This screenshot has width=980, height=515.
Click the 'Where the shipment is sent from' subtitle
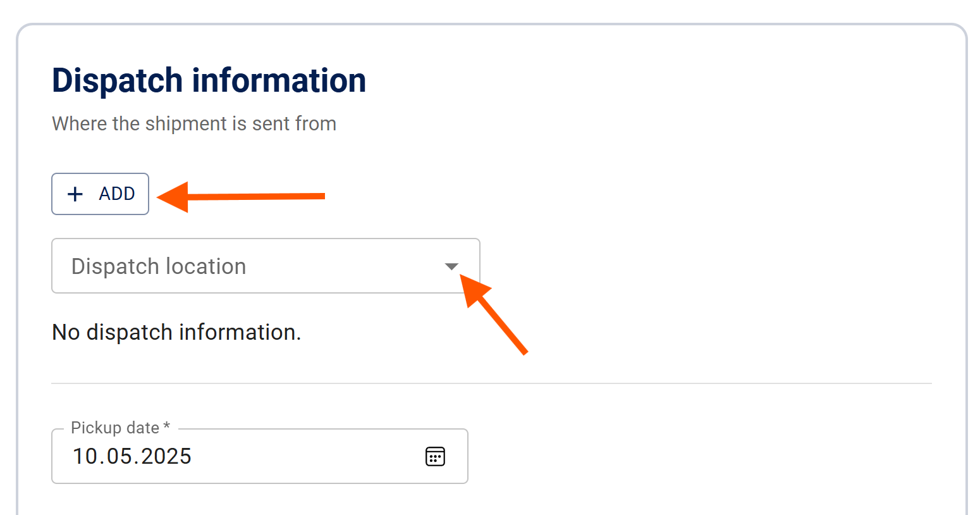(194, 123)
